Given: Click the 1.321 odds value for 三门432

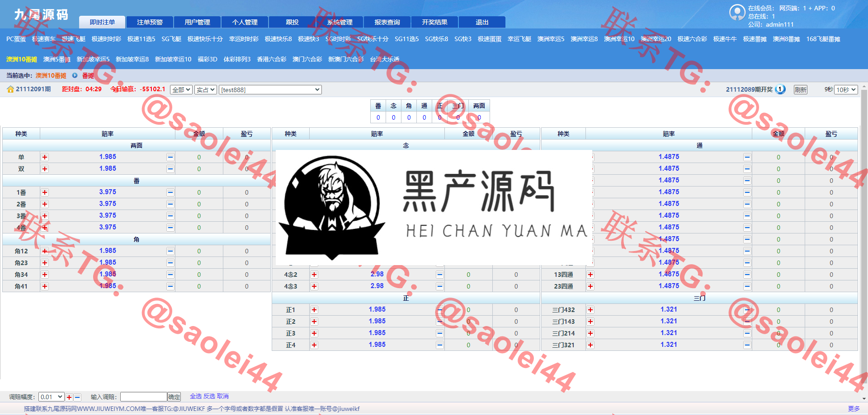Looking at the screenshot, I should [669, 309].
